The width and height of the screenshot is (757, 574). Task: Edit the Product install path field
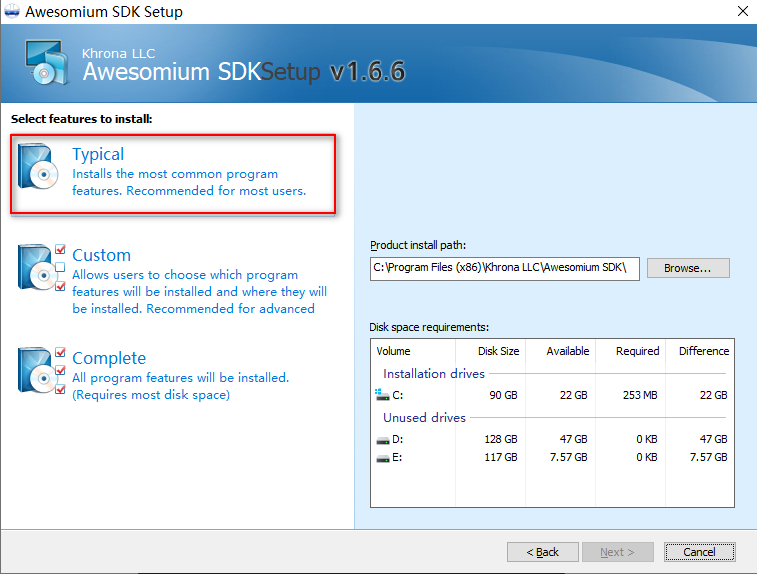[505, 268]
